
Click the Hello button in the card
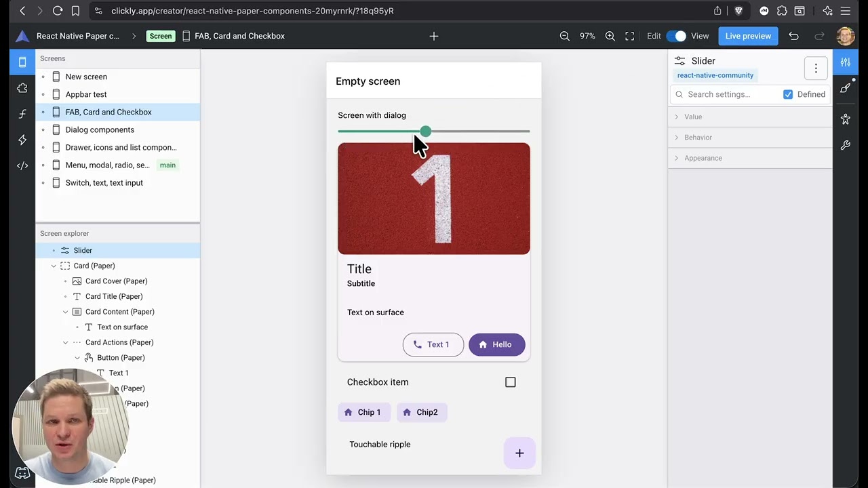(496, 344)
